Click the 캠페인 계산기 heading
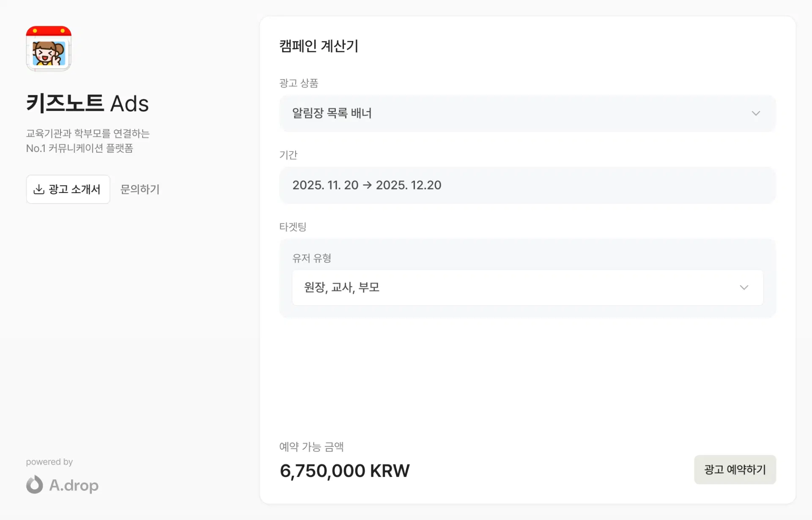Screen dimensions: 812x520 pos(319,46)
